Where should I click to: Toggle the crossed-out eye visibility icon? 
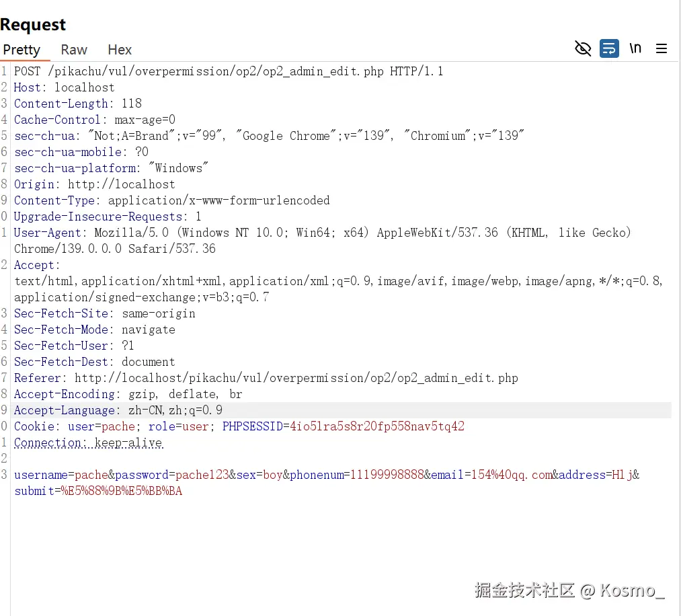tap(583, 48)
